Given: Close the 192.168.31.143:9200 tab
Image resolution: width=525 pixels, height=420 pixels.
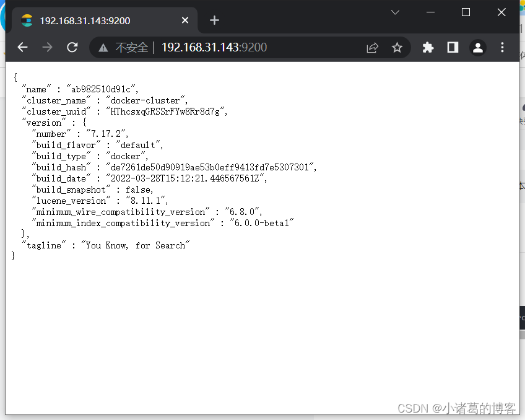Looking at the screenshot, I should (184, 20).
